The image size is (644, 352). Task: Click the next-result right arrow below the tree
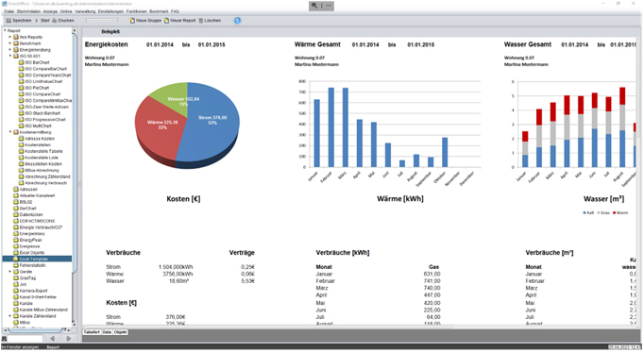point(69,339)
